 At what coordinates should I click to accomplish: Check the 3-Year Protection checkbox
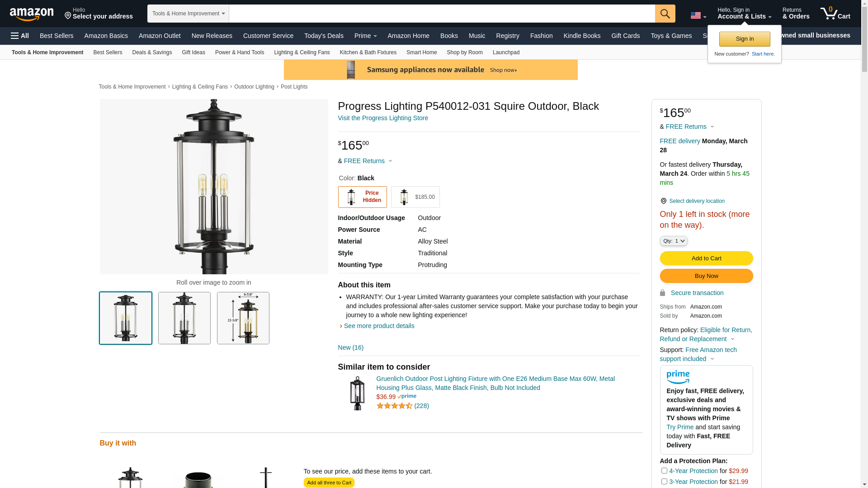tap(664, 482)
